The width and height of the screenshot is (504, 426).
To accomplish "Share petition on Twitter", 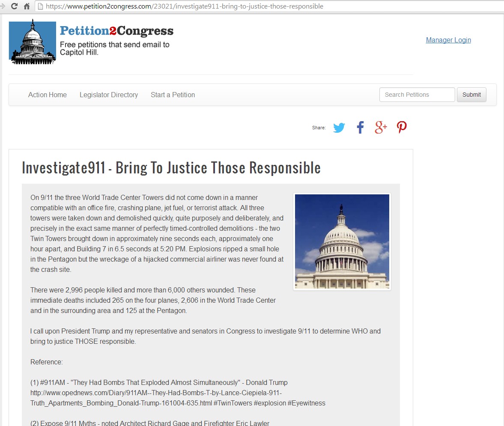I will click(339, 128).
